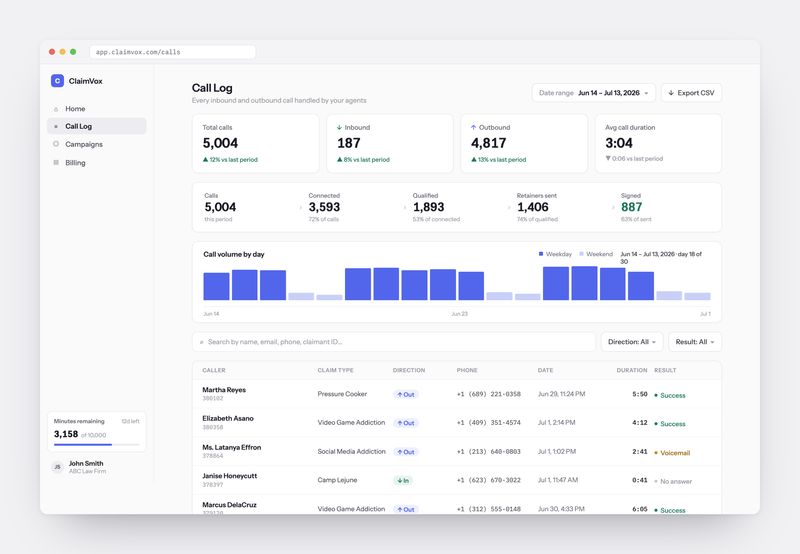Click duration 5:50 for Martha Reyes
This screenshot has height=554, width=800.
click(640, 394)
